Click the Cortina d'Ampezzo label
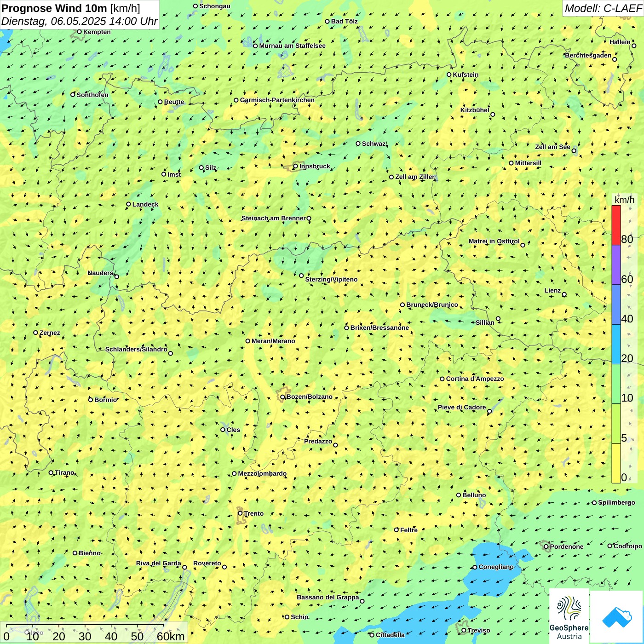Screen dimensions: 644x644 point(475,379)
